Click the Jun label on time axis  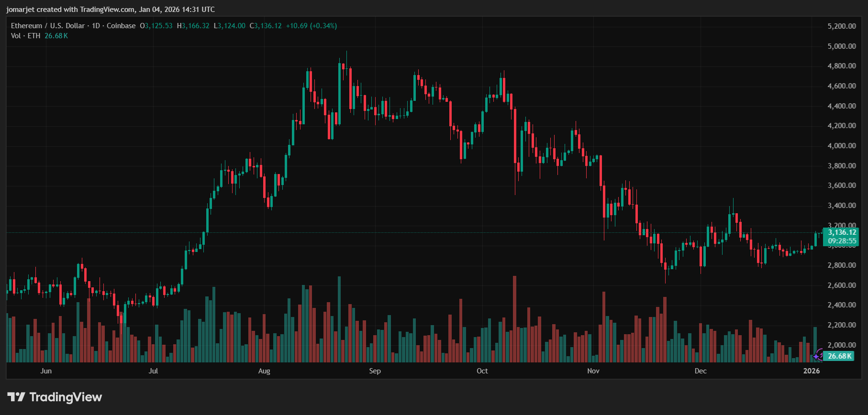[x=46, y=371]
